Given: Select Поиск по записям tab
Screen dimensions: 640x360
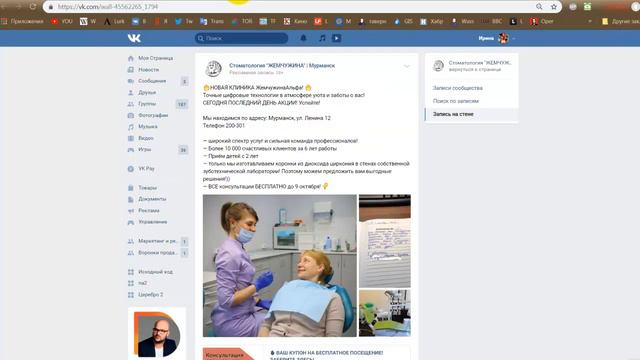Looking at the screenshot, I should click(456, 101).
